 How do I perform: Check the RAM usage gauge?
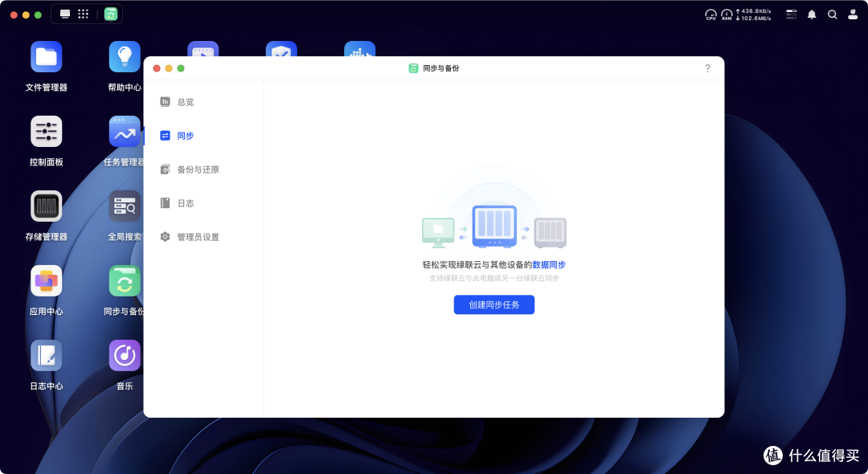click(727, 14)
